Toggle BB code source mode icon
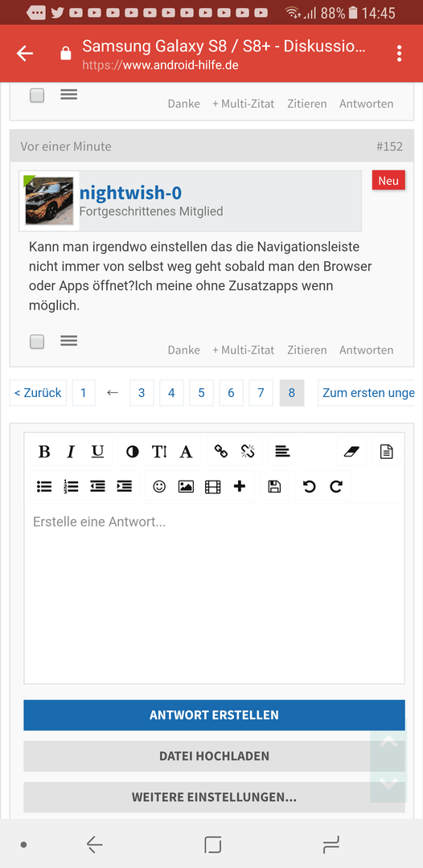This screenshot has width=423, height=868. (x=387, y=452)
